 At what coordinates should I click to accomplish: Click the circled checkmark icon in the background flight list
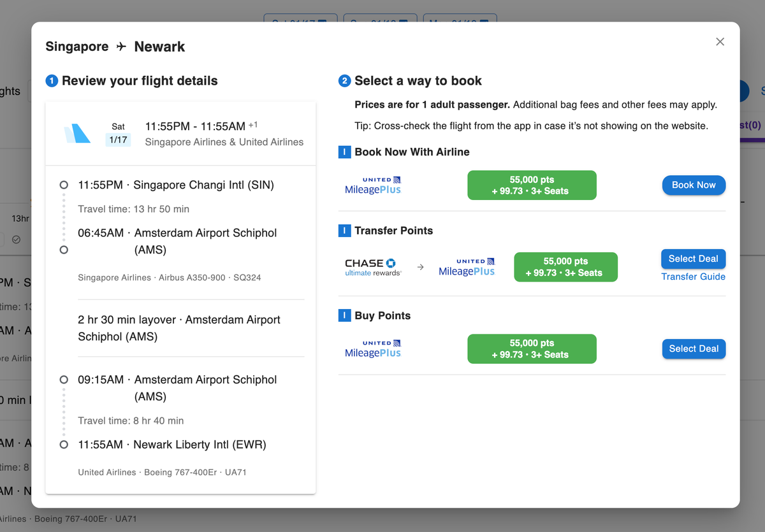click(17, 240)
